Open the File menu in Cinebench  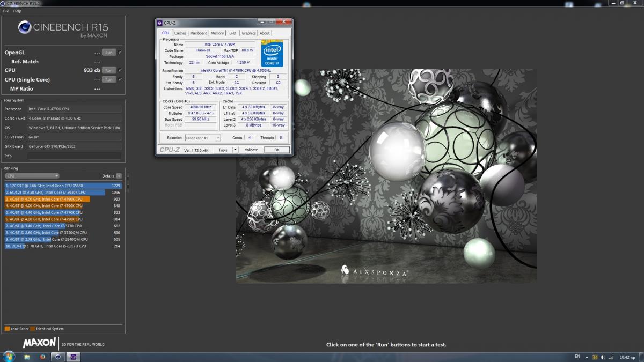point(6,11)
